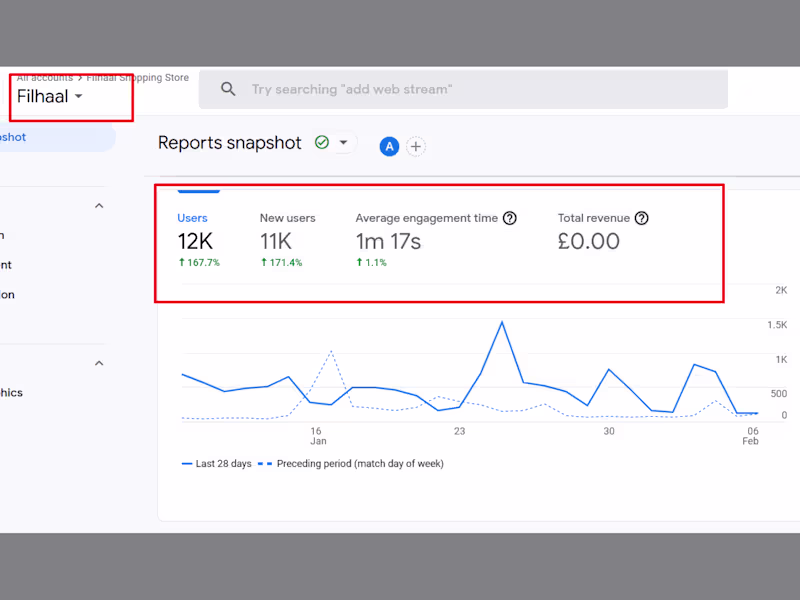Click 'Filhaal Shopping Store' breadcrumb

coord(137,77)
